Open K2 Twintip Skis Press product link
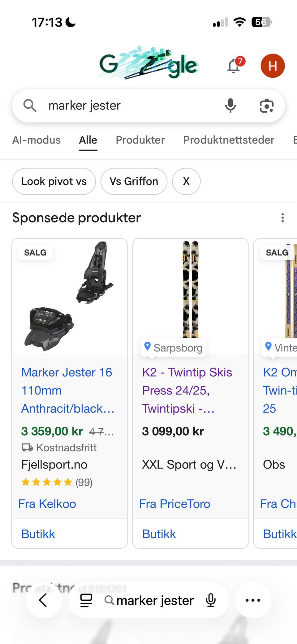297x644 pixels. pyautogui.click(x=187, y=390)
